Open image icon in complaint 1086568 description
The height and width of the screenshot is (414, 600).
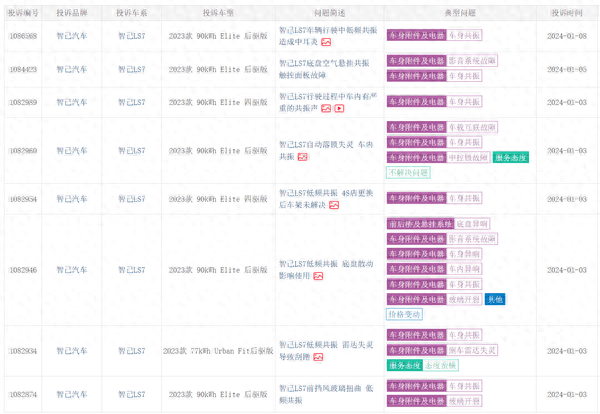[326, 42]
